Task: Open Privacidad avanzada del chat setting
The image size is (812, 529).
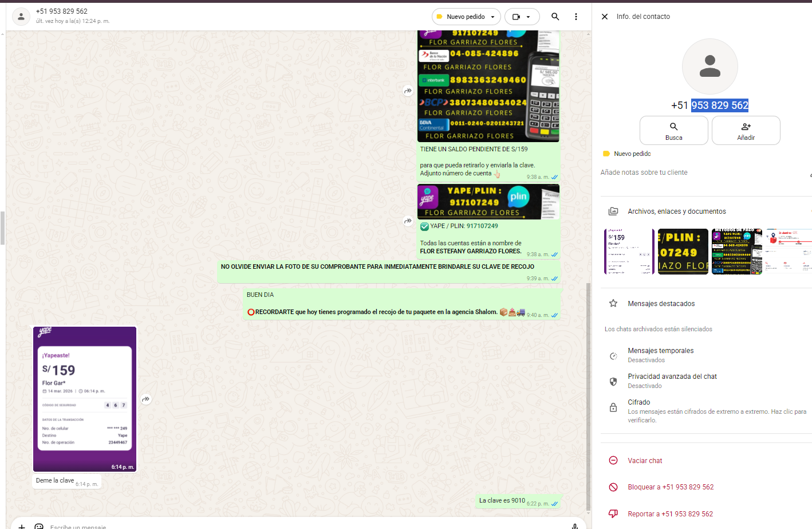Action: [672, 381]
